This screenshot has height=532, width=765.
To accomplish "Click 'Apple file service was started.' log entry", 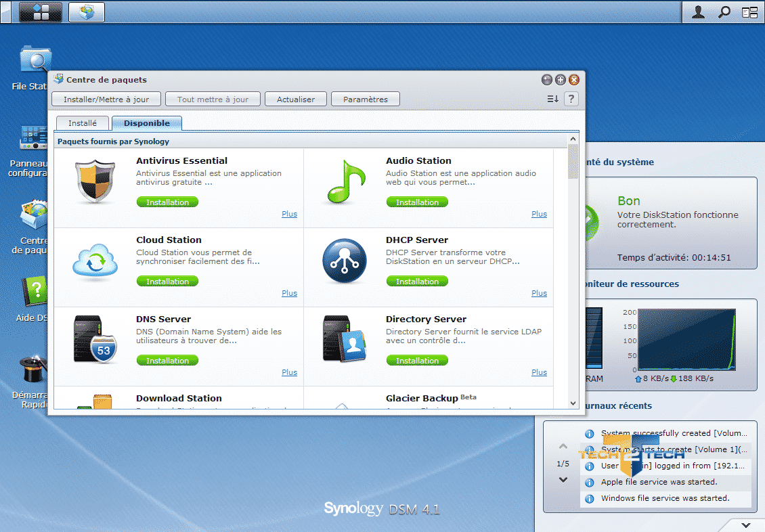I will [x=659, y=482].
